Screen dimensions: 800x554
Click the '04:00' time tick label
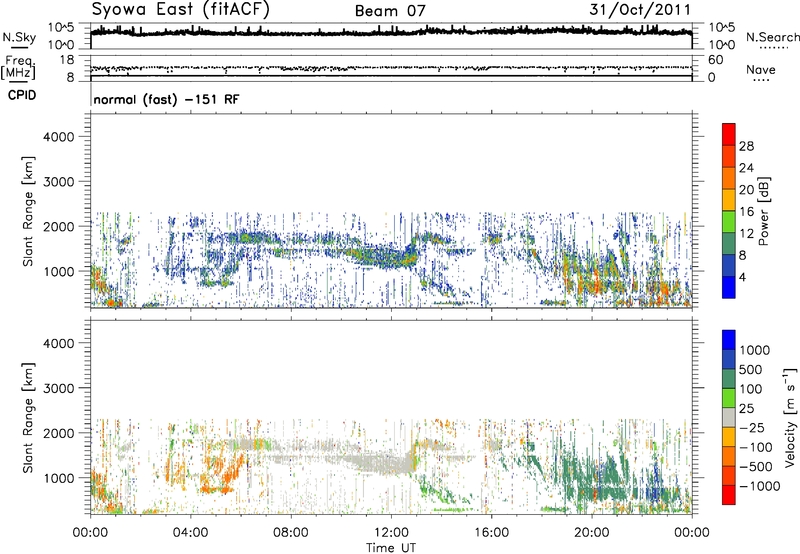190,533
